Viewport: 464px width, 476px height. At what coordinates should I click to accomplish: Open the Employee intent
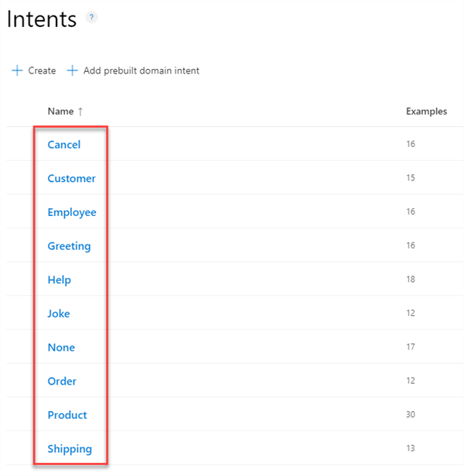[72, 212]
